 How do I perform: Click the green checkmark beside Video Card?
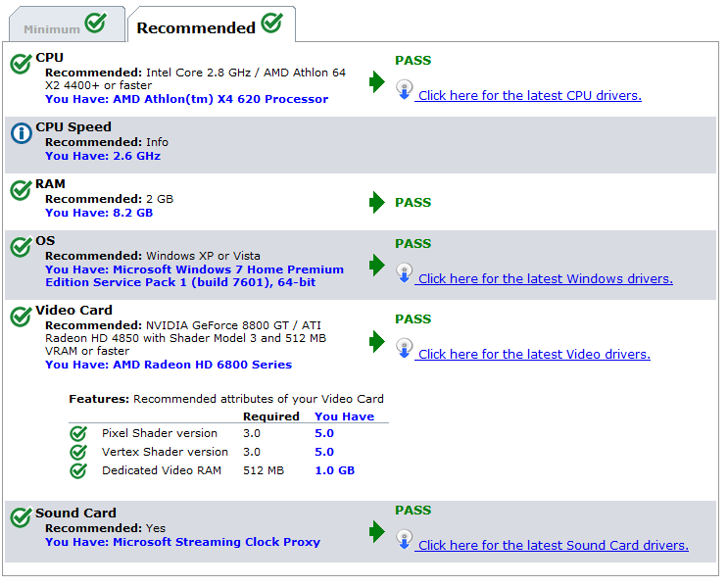[21, 317]
